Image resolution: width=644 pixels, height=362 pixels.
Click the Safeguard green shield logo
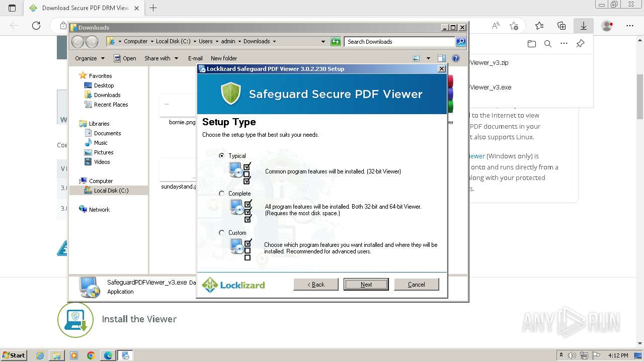point(231,94)
